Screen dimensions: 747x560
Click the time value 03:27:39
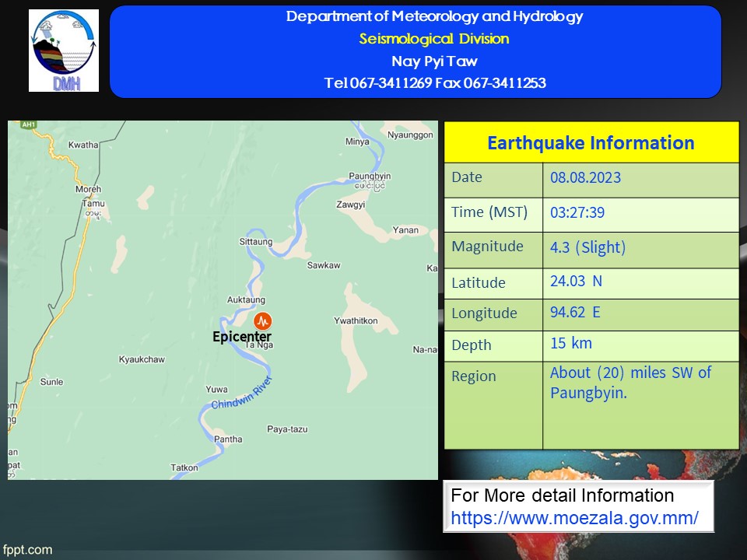(577, 212)
